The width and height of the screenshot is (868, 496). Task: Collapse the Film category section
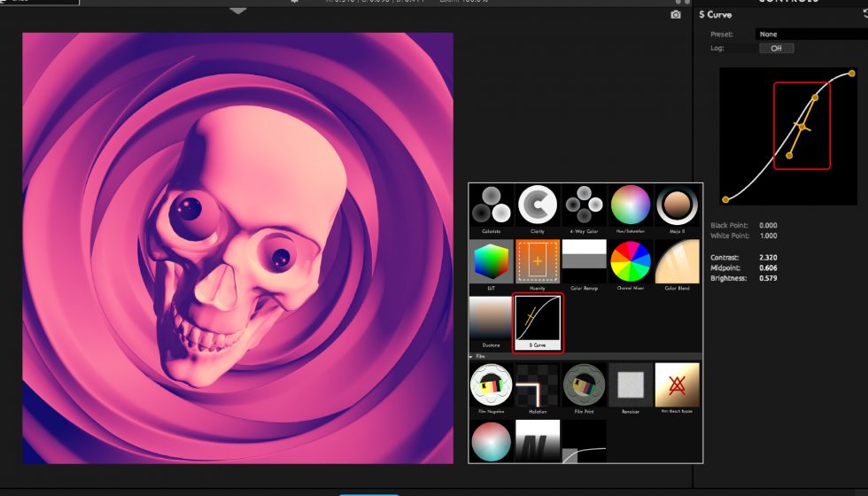pos(472,356)
